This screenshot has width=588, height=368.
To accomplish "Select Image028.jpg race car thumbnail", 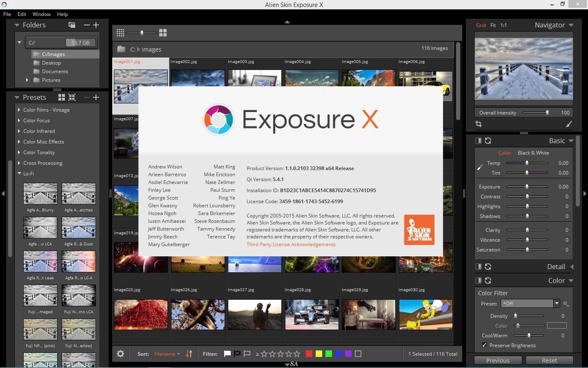I will [312, 314].
